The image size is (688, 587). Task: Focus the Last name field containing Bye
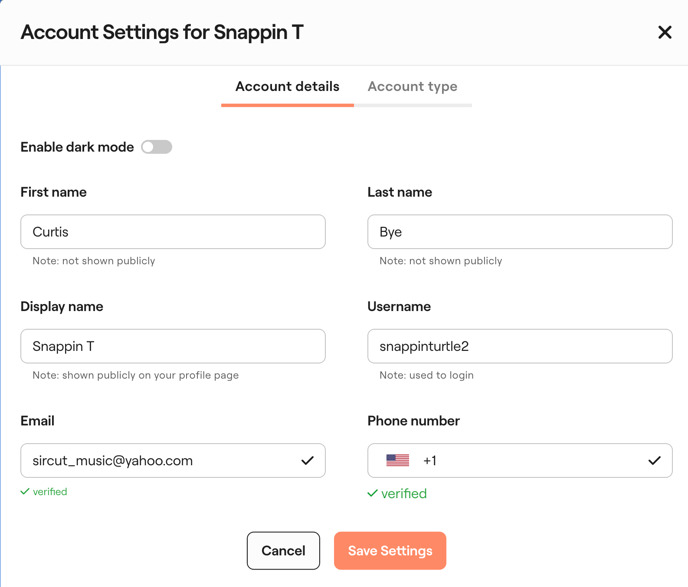point(519,232)
